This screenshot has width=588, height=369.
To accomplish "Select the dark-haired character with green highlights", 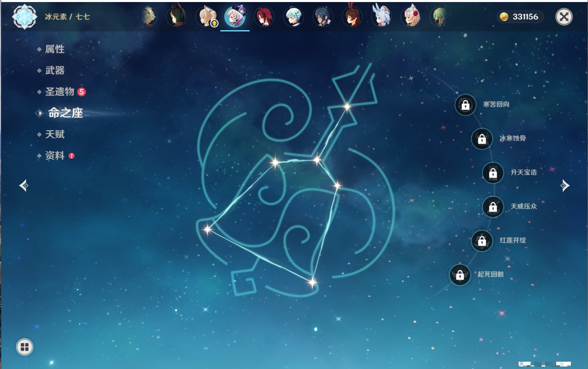I will pos(177,17).
